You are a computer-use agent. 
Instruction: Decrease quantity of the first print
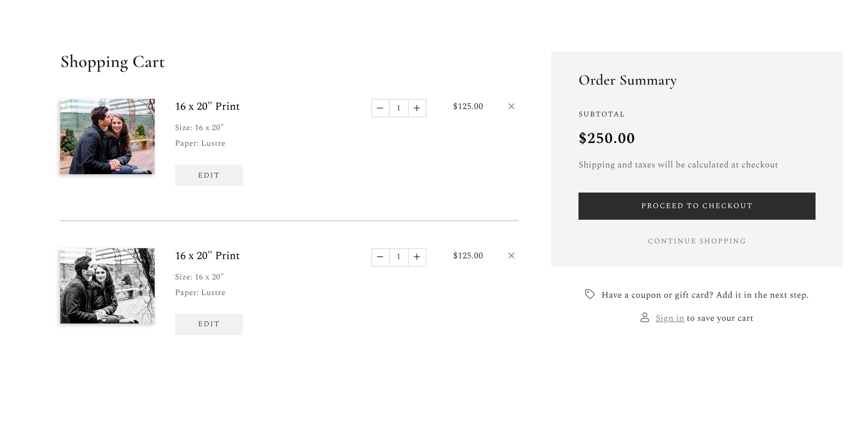click(x=380, y=108)
